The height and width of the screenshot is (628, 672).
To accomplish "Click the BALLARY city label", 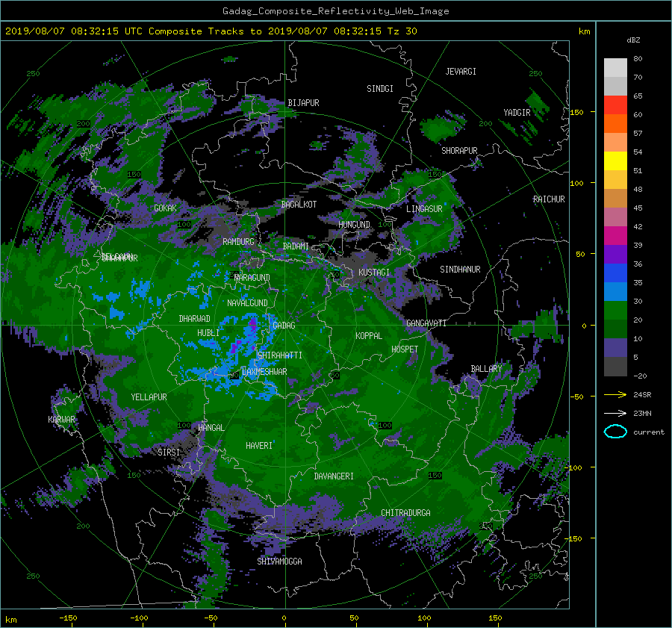I will click(486, 369).
